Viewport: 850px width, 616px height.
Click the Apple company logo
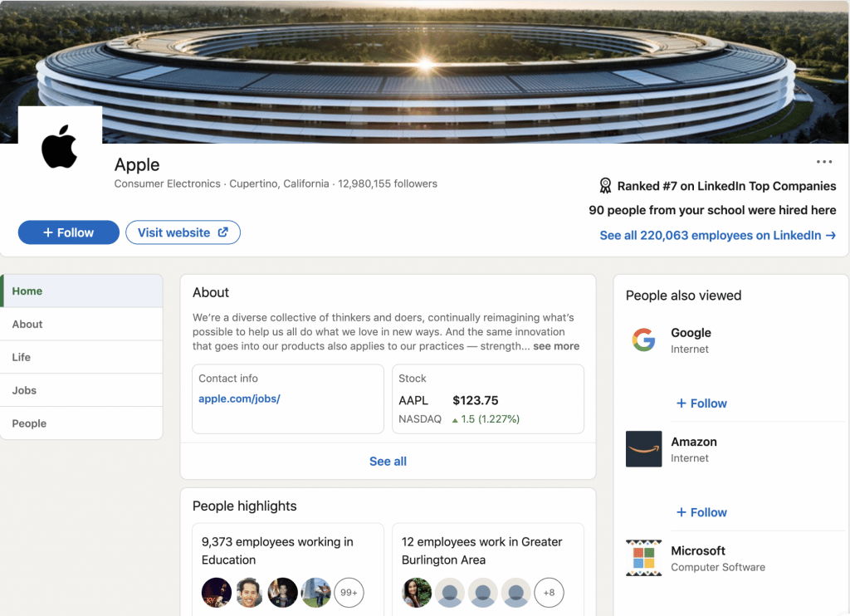click(x=60, y=147)
